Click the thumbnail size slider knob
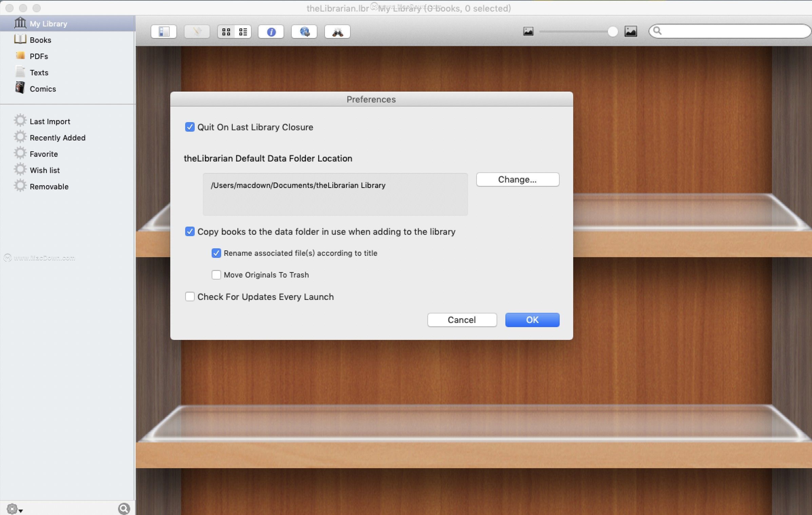 [x=613, y=32]
